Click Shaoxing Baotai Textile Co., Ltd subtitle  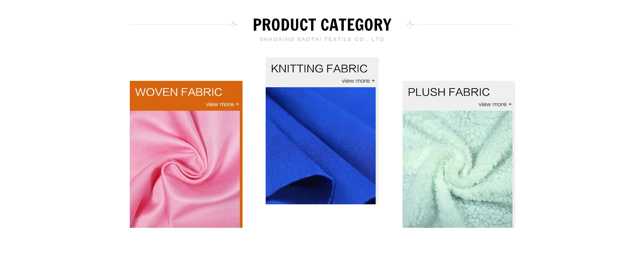coord(322,39)
